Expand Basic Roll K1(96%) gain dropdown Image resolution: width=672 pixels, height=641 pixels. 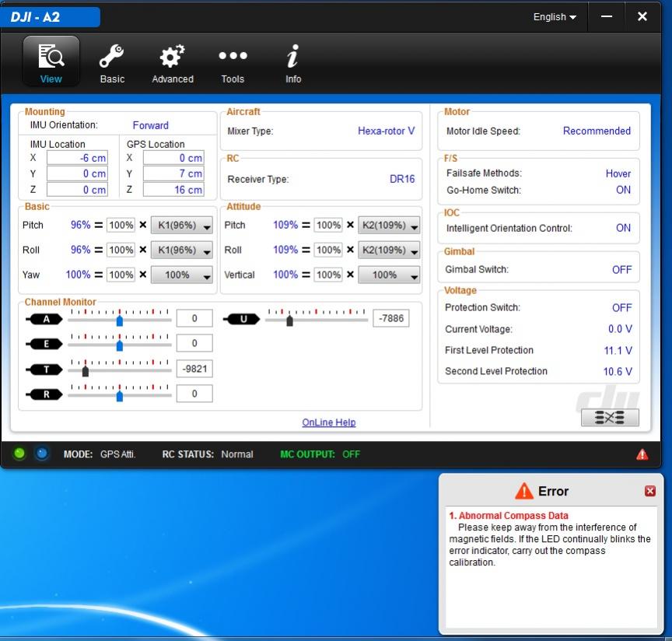coord(182,250)
